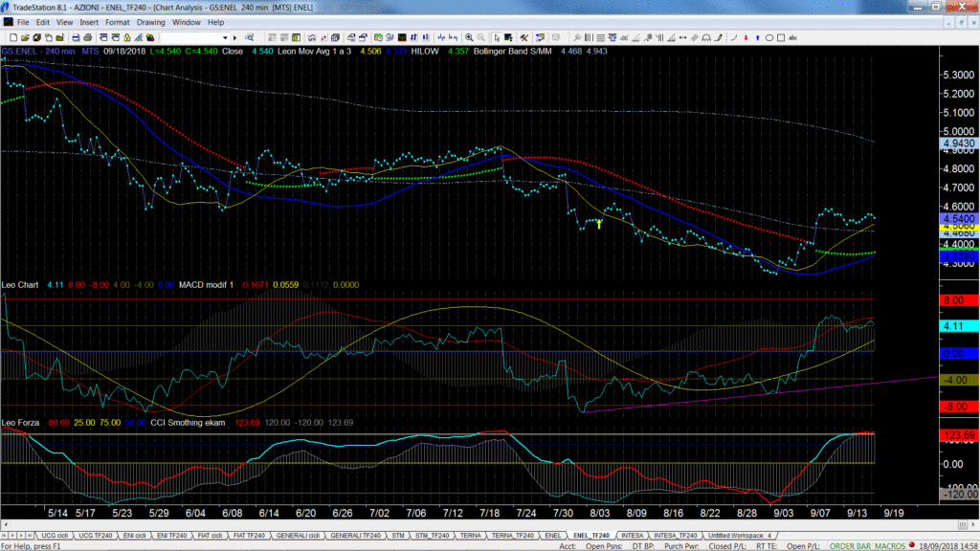Select the double-headed horizontal arrow tool
This screenshot has width=980, height=551.
tap(683, 37)
